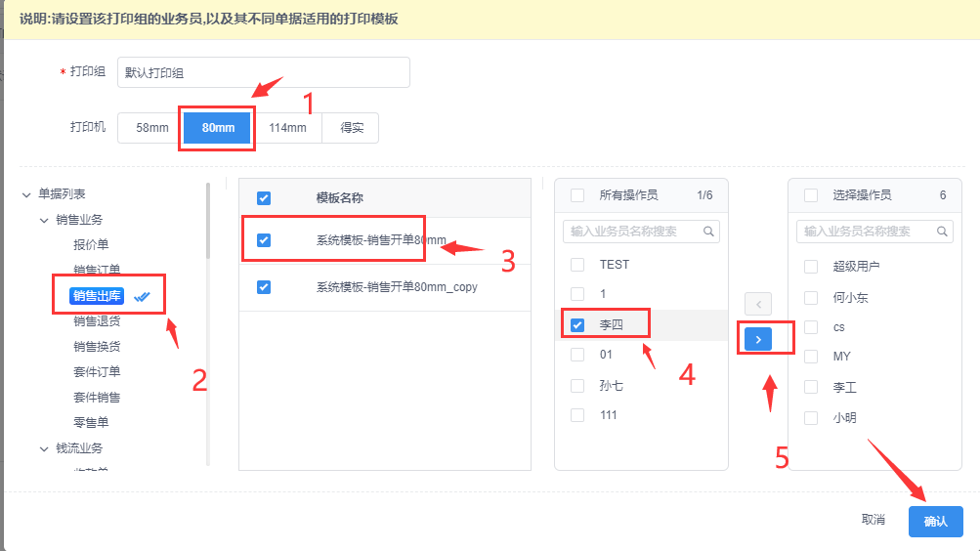The height and width of the screenshot is (551, 980).
Task: Check the 超级用户 checkbox
Action: [x=811, y=266]
